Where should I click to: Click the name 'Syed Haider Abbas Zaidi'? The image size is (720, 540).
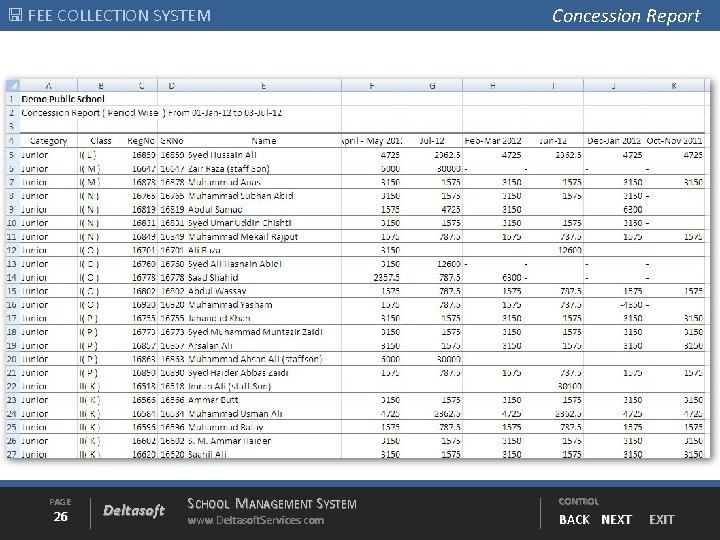click(238, 372)
